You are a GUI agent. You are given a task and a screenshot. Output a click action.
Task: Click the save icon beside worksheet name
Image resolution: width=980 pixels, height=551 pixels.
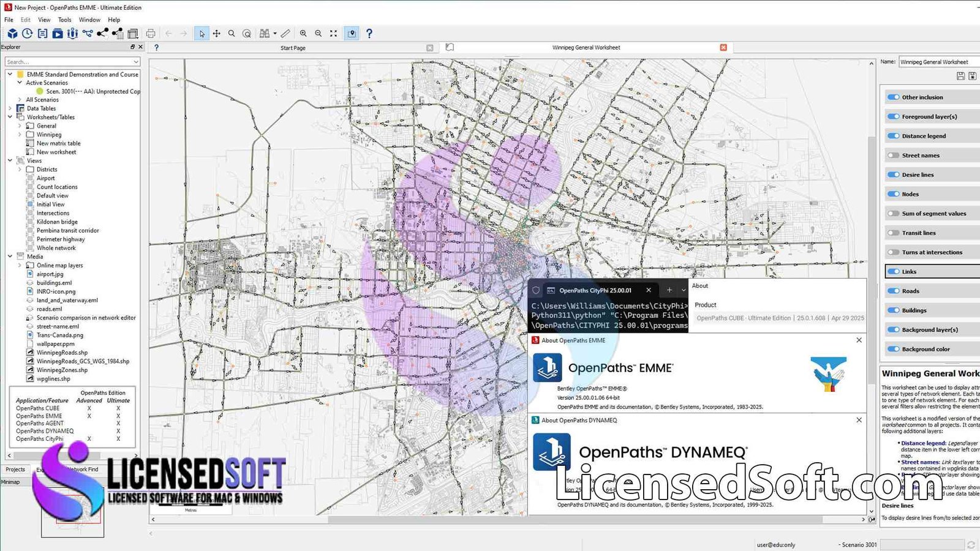click(x=960, y=76)
